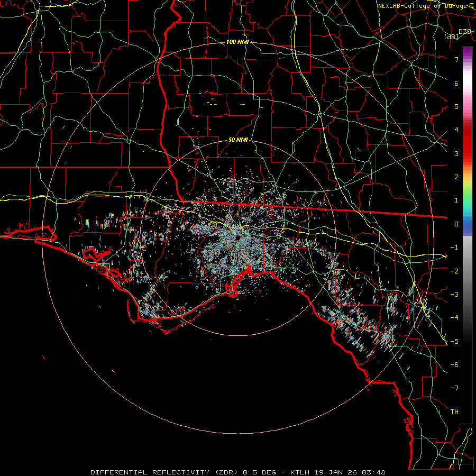Select the "-1" scale value
This screenshot has width=476, height=476.
click(x=454, y=248)
